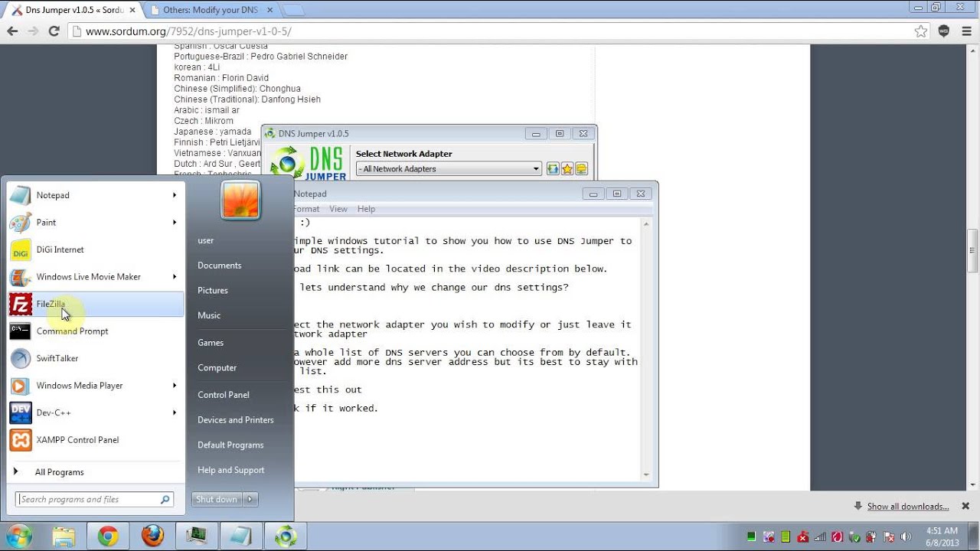Open Help and Support
980x551 pixels.
point(231,471)
